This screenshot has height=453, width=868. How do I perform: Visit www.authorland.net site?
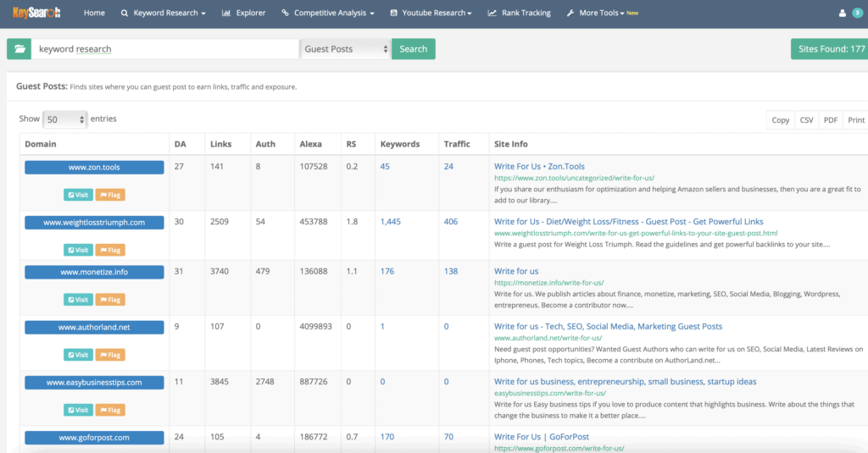coord(78,355)
